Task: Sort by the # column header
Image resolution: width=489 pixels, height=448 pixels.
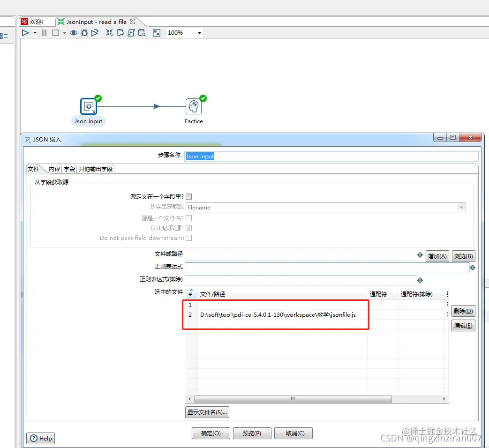Action: tap(191, 294)
